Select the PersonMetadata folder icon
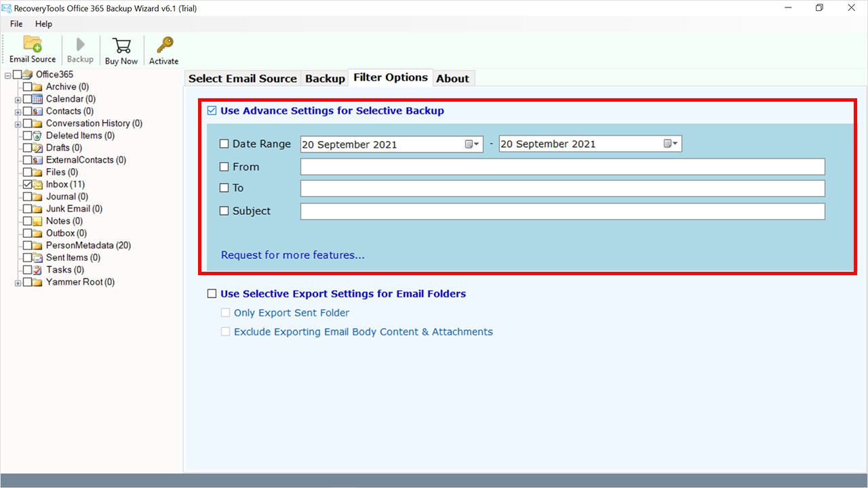Image resolution: width=868 pixels, height=488 pixels. tap(38, 245)
